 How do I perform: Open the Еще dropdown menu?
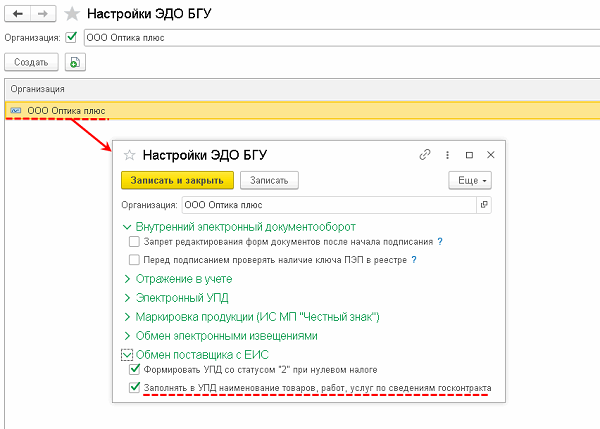(469, 180)
